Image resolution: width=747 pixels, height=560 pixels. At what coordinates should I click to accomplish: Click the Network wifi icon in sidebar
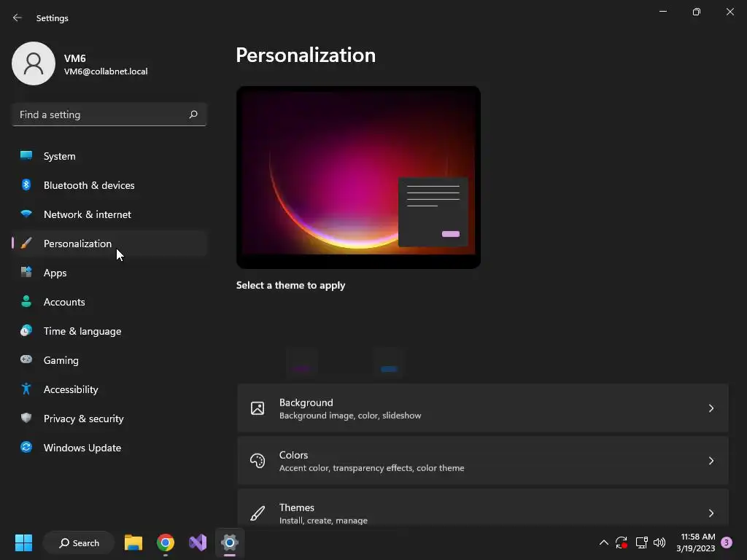[26, 214]
